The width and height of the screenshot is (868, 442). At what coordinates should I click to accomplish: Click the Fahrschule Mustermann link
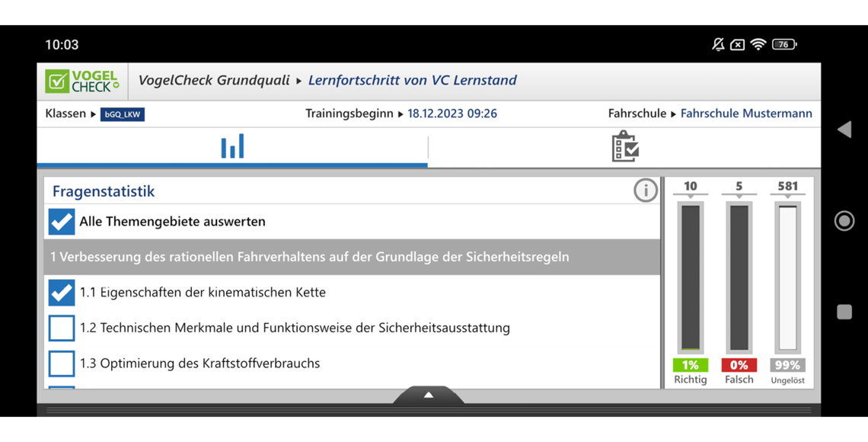(x=745, y=114)
